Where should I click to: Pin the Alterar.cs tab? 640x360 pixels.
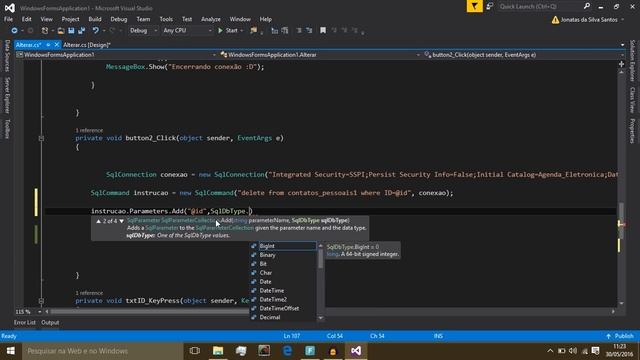(x=48, y=45)
